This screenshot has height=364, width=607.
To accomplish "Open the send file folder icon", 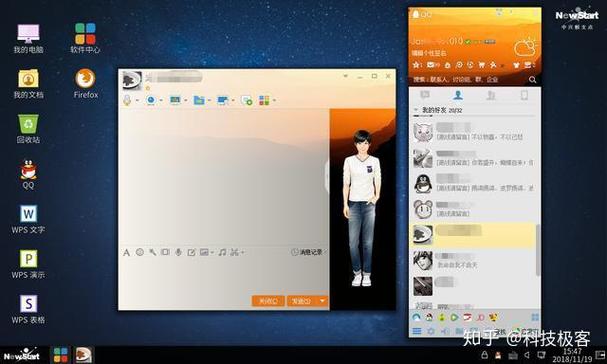I will tap(199, 100).
